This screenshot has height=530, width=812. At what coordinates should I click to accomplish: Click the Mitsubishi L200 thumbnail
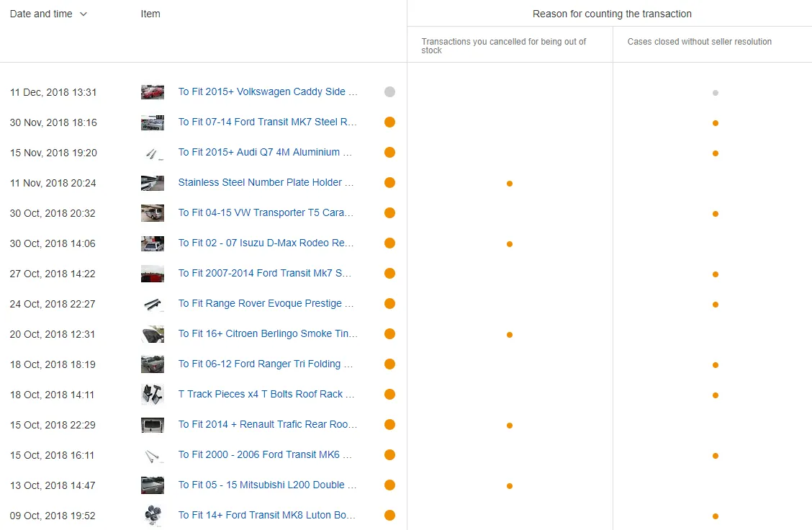coord(153,485)
